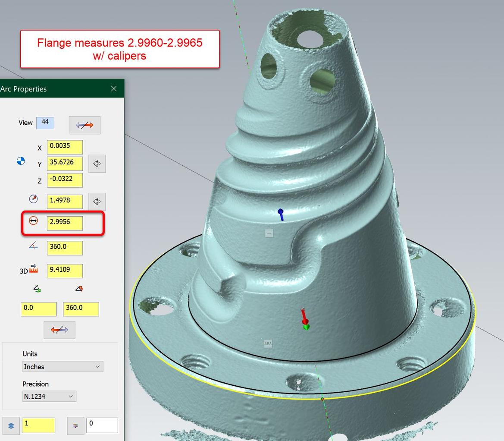504x441 pixels.
Task: Select the diameter field 2.9956
Action: 65,223
